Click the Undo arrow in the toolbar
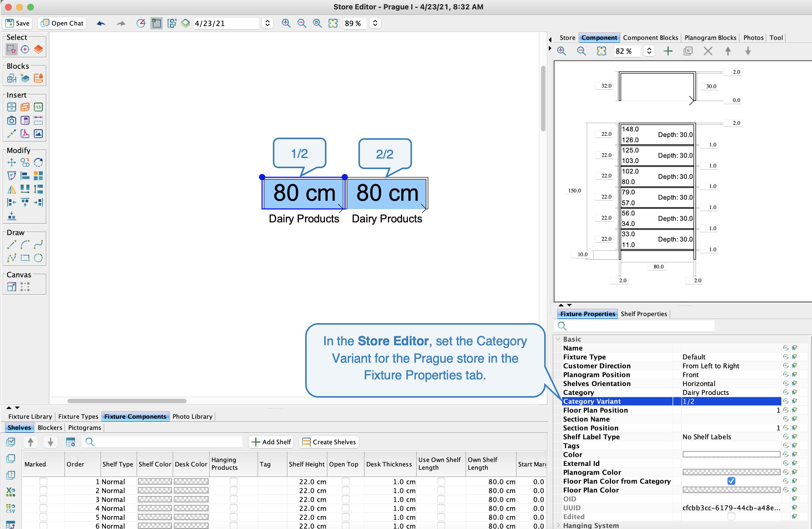Screen dimensions: 812x529 tap(101, 23)
